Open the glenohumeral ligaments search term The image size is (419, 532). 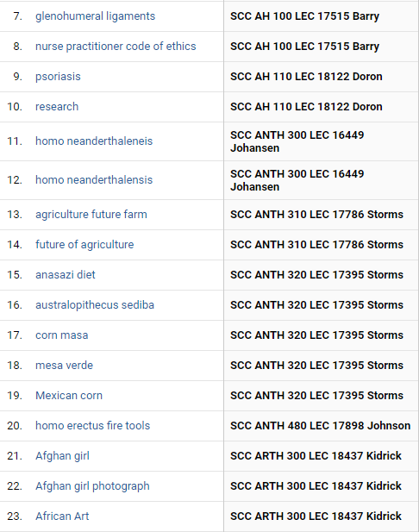tap(95, 16)
